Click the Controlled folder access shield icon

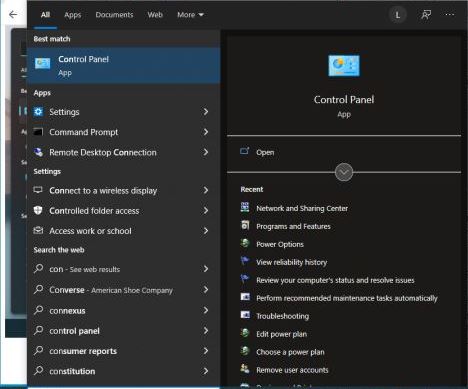[38, 210]
